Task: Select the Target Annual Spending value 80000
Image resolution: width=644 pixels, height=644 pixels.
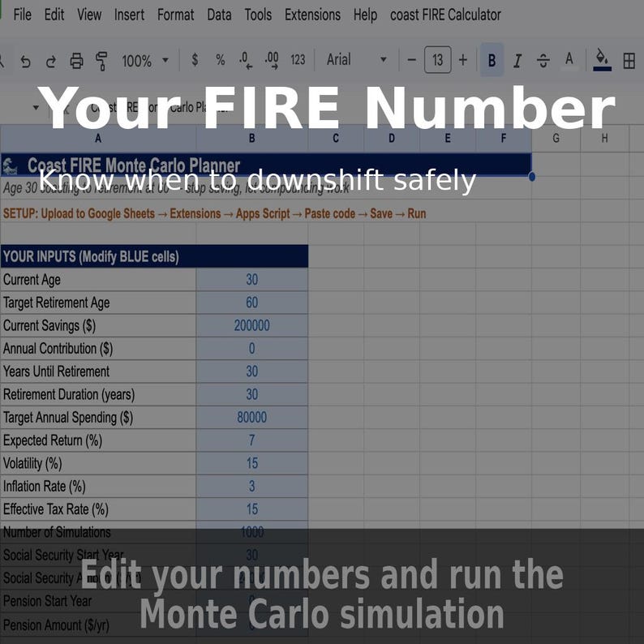Action: (x=251, y=418)
